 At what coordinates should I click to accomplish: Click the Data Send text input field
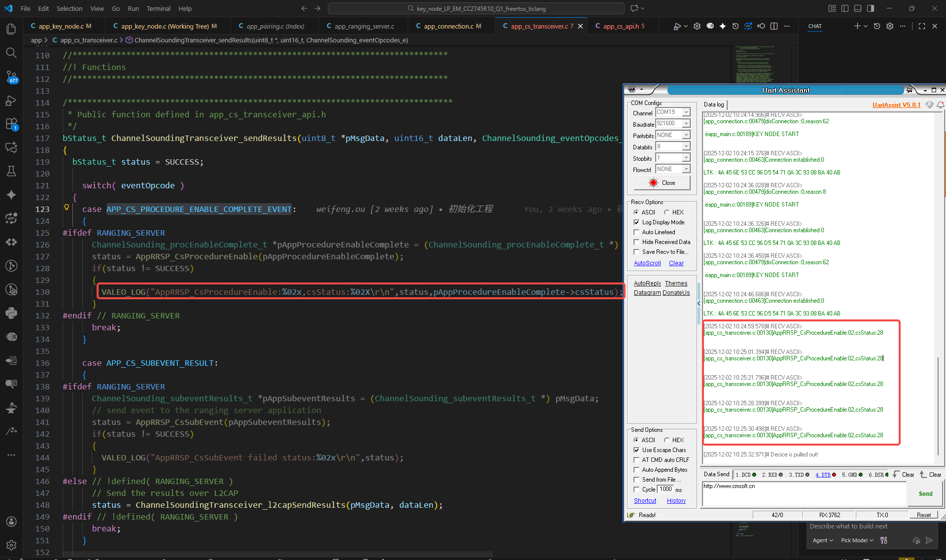point(804,494)
